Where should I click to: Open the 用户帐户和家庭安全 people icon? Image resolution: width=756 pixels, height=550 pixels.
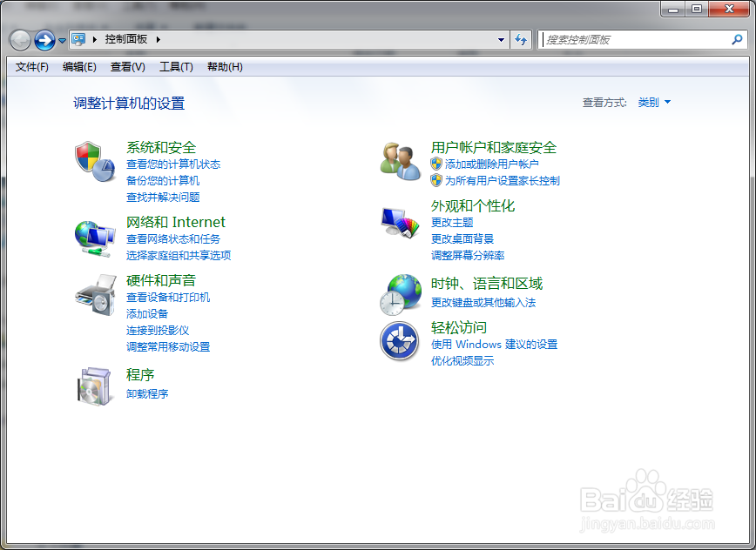(400, 161)
